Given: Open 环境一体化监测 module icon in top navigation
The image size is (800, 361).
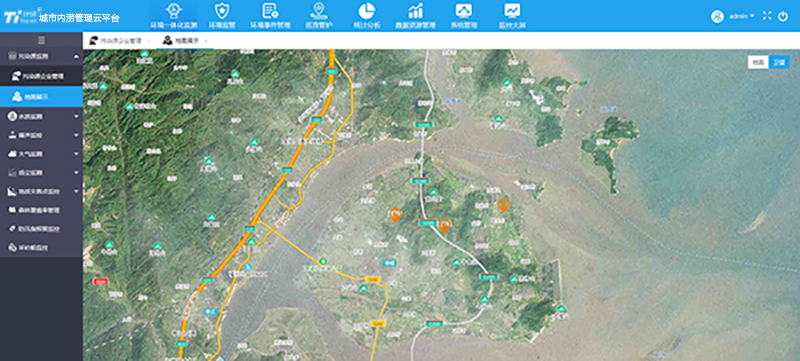Looking at the screenshot, I should tap(173, 10).
